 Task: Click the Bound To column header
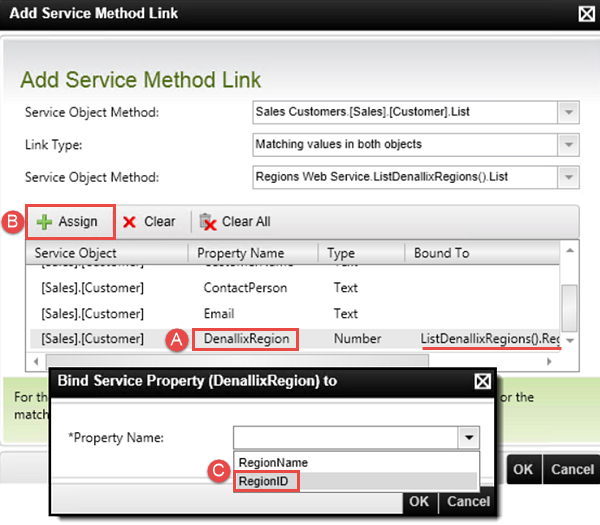(482, 253)
